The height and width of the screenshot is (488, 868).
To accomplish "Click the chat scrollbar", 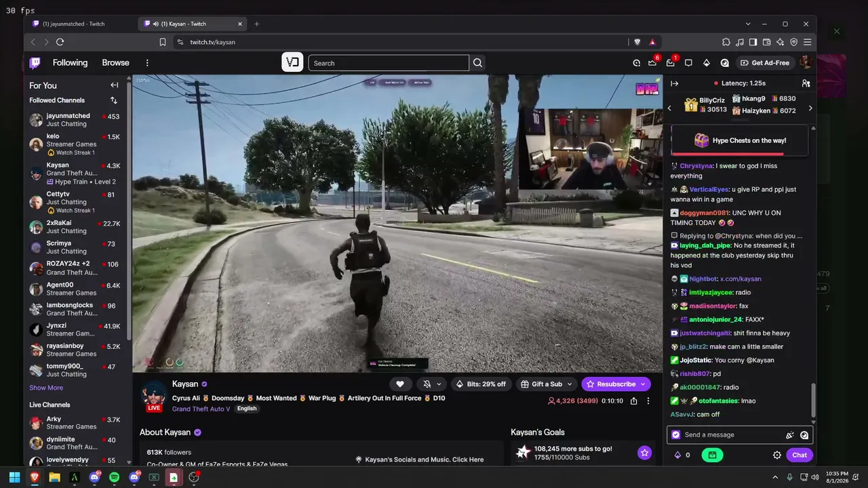I will click(813, 401).
